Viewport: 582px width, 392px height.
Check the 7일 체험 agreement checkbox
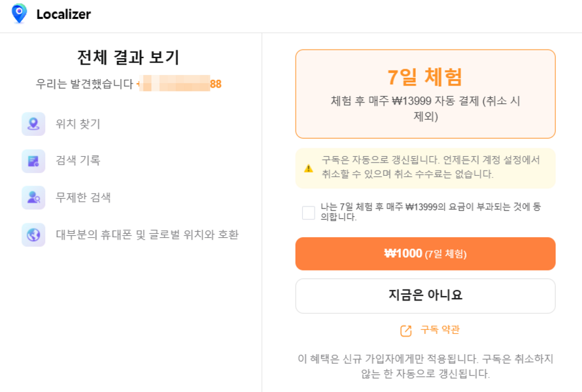pyautogui.click(x=309, y=213)
